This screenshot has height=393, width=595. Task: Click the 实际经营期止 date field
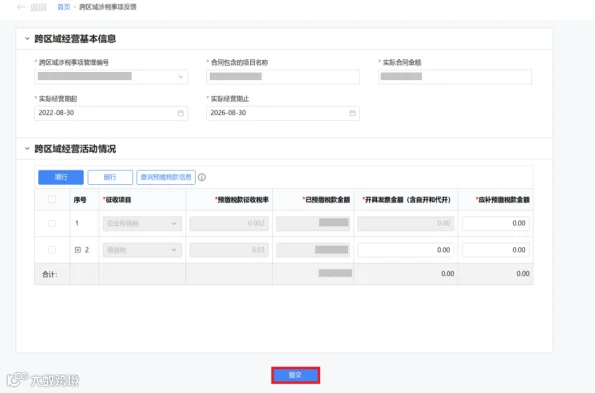click(283, 113)
